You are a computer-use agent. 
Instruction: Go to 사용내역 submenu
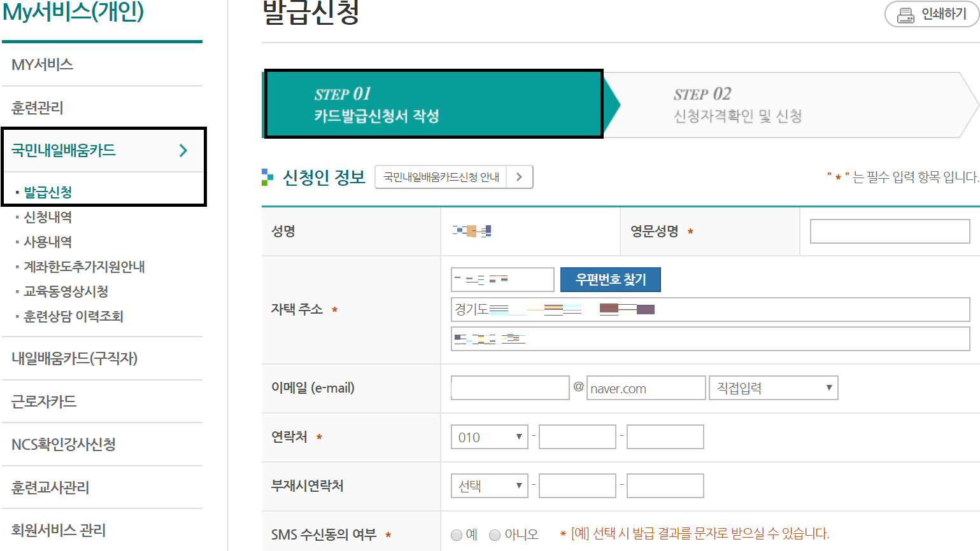pos(48,242)
